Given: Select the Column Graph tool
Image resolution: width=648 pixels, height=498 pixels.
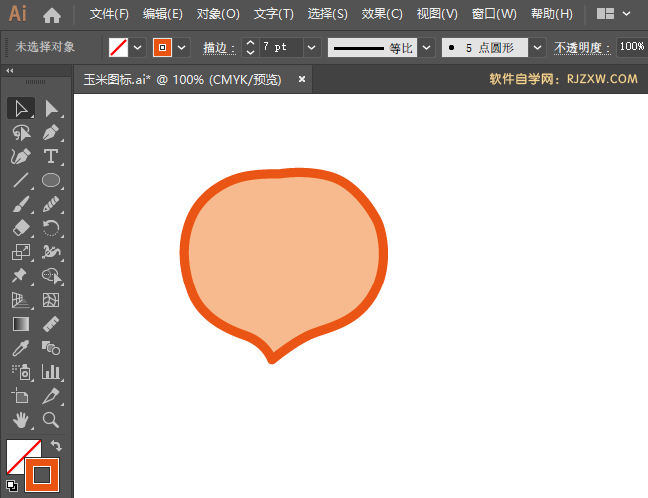Looking at the screenshot, I should point(51,372).
